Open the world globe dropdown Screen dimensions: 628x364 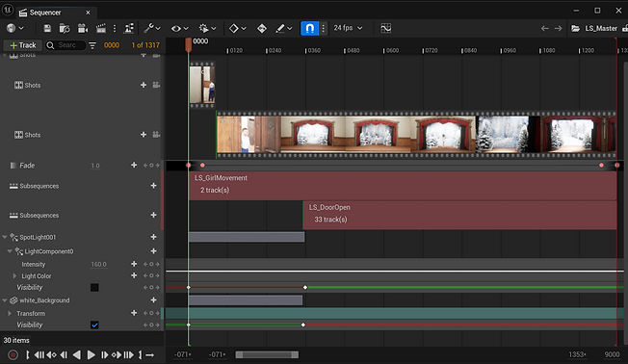[15, 28]
